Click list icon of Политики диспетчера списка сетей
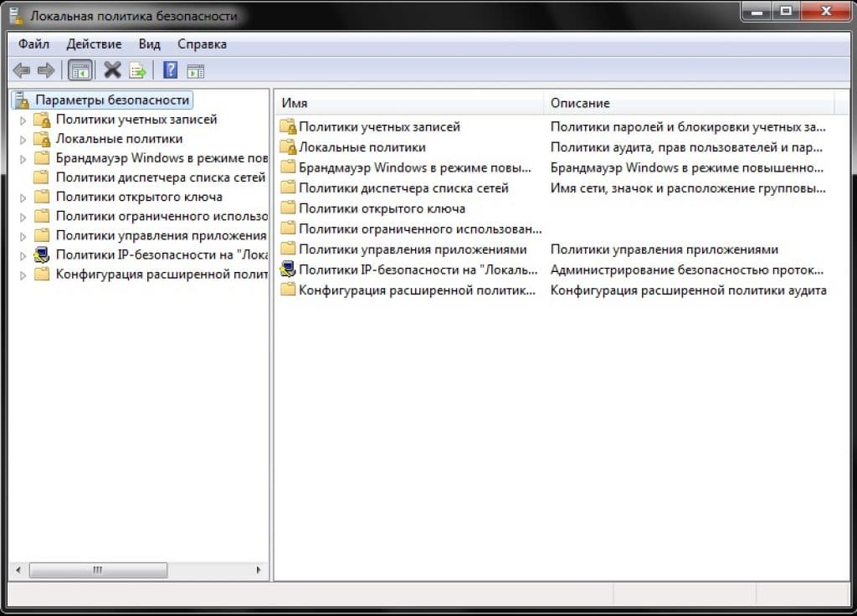 [x=288, y=188]
